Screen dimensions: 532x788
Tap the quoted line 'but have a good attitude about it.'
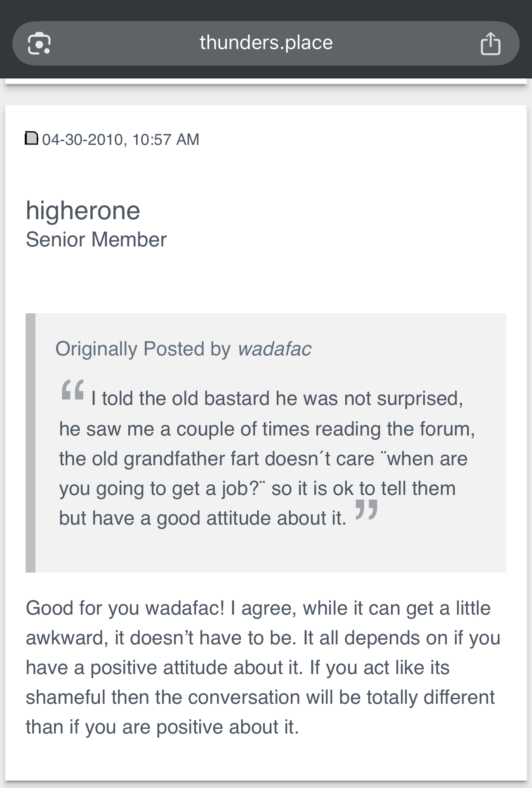click(x=202, y=518)
